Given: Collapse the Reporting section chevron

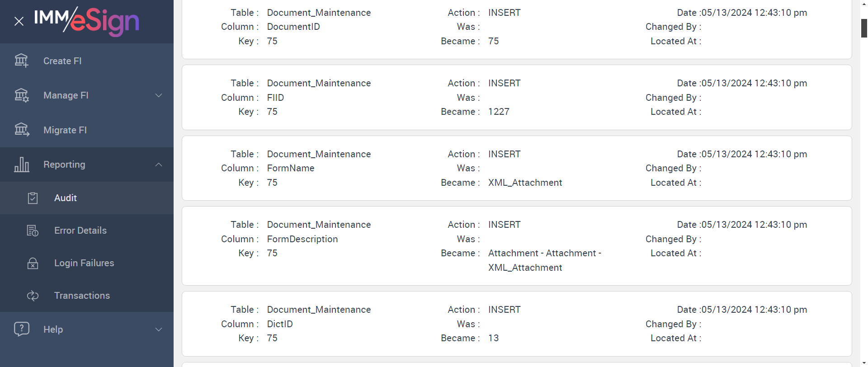Looking at the screenshot, I should pyautogui.click(x=159, y=165).
